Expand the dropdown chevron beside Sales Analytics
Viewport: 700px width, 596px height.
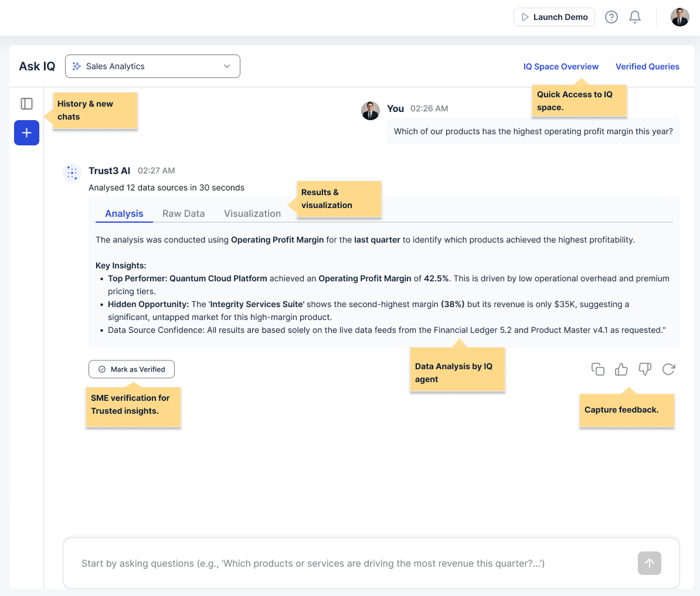tap(227, 66)
